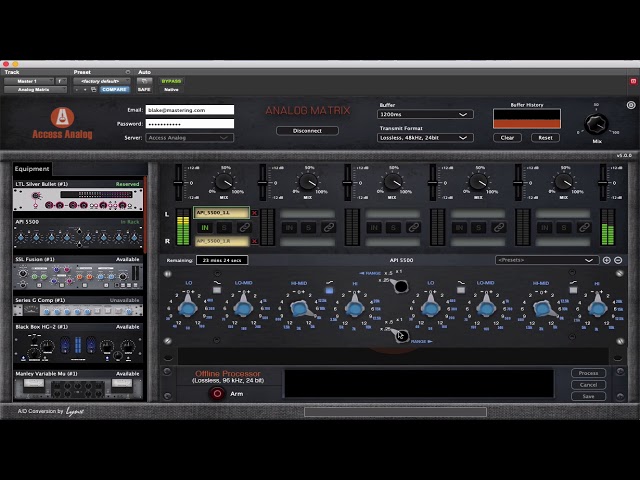The image size is (640, 480).
Task: Click the offline Cancel button
Action: pyautogui.click(x=588, y=384)
